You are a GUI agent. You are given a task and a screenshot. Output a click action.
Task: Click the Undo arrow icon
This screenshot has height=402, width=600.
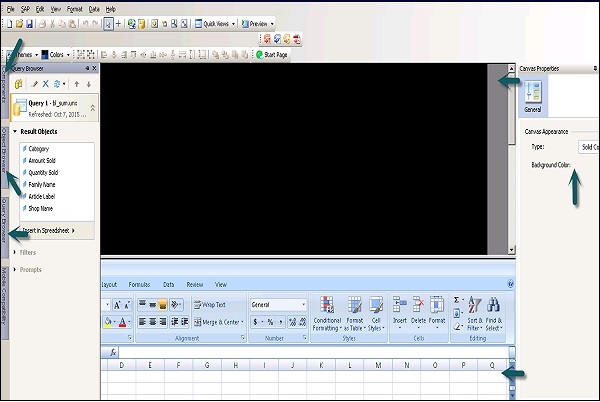coord(85,24)
